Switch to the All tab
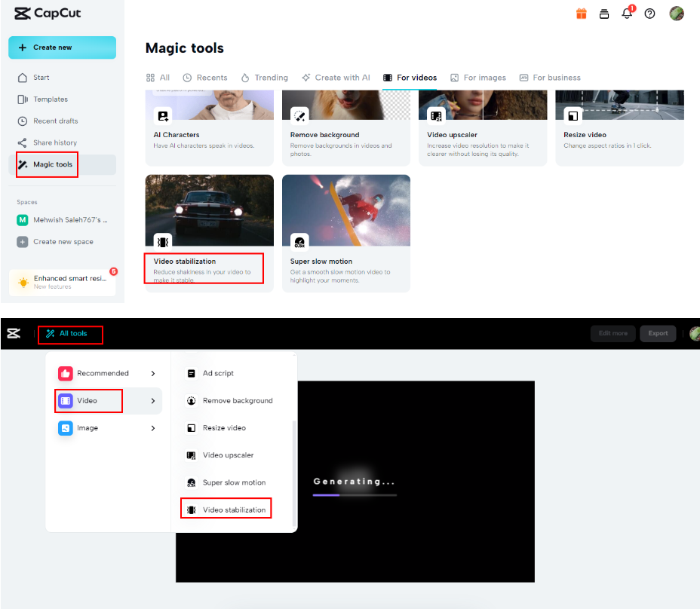Screen dimensions: 700x609 click(158, 78)
